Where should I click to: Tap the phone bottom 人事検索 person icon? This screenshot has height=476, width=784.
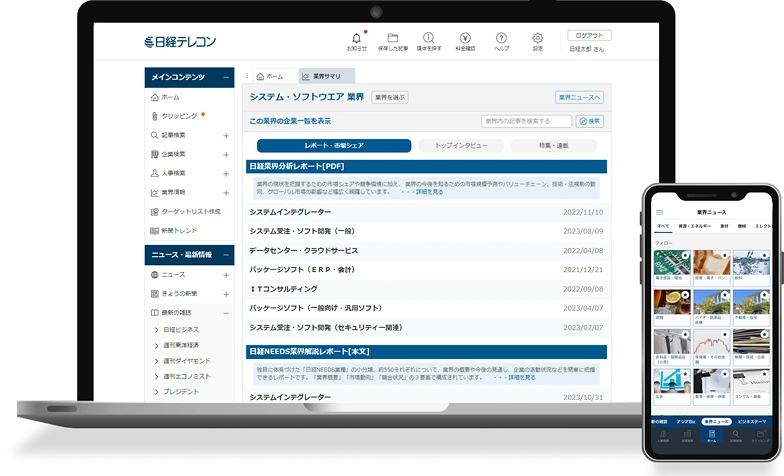pyautogui.click(x=663, y=436)
